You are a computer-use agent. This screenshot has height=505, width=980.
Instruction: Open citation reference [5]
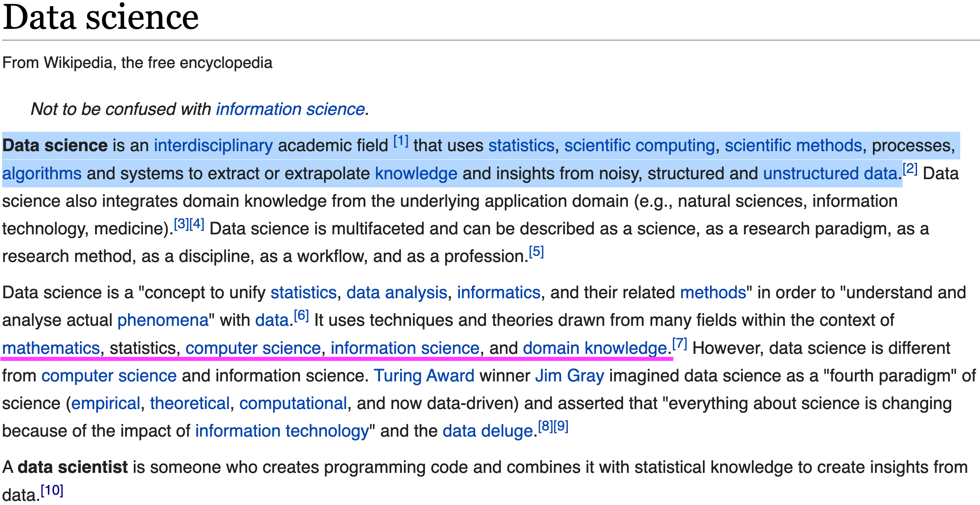[536, 252]
